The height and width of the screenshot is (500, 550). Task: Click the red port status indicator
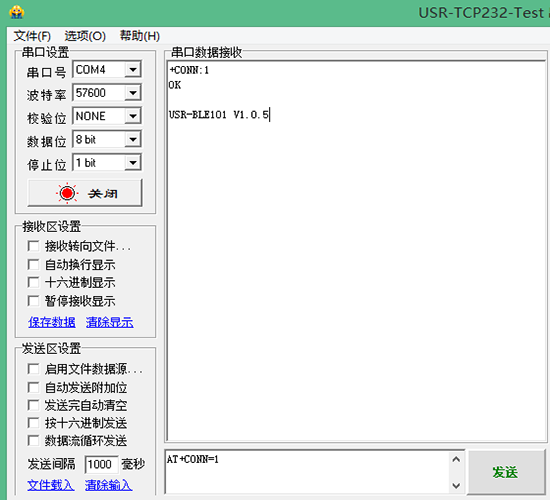click(x=67, y=193)
